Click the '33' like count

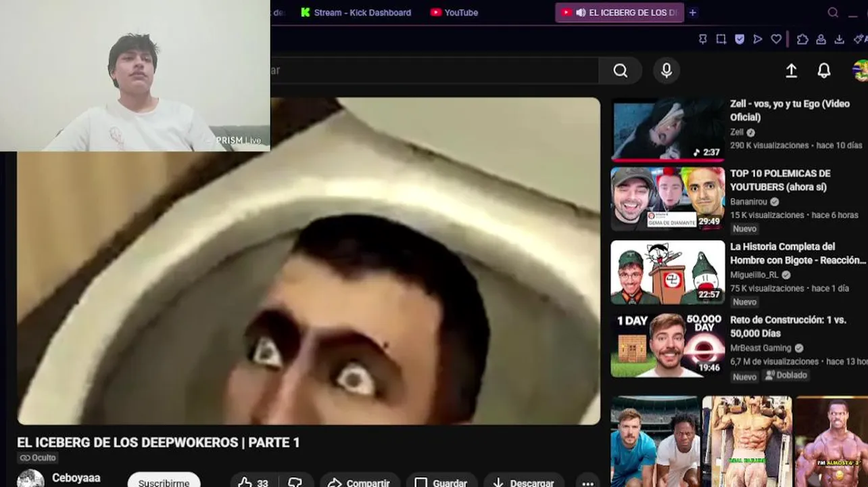click(262, 483)
